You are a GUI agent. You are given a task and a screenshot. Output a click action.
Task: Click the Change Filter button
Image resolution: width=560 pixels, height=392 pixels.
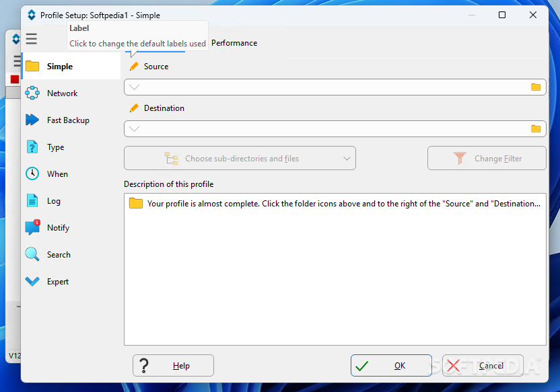point(487,158)
